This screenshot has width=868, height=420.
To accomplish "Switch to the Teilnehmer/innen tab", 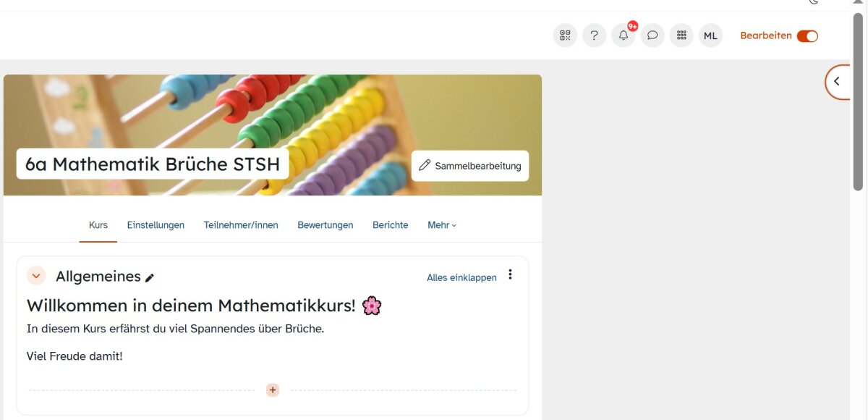I will pyautogui.click(x=241, y=225).
